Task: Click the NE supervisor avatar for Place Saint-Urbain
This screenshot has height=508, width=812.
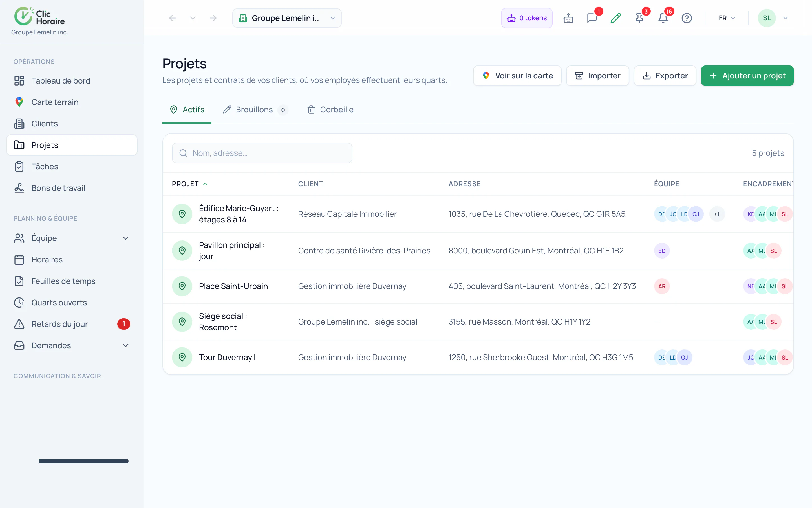Action: click(x=750, y=286)
